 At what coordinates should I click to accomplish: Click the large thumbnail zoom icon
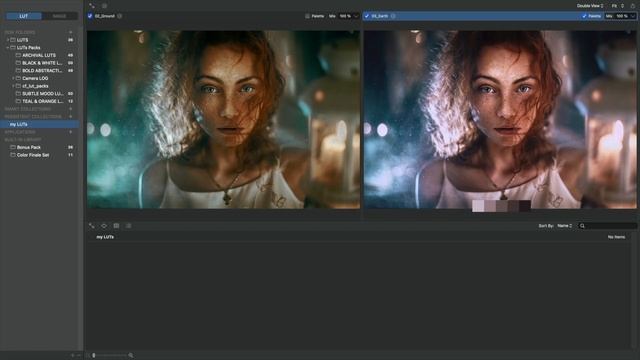click(131, 356)
